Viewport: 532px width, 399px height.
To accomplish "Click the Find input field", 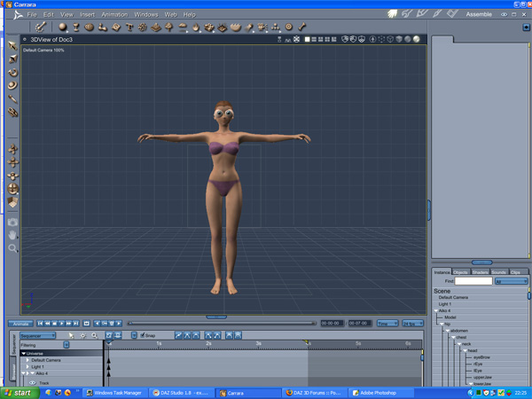I will coord(473,281).
